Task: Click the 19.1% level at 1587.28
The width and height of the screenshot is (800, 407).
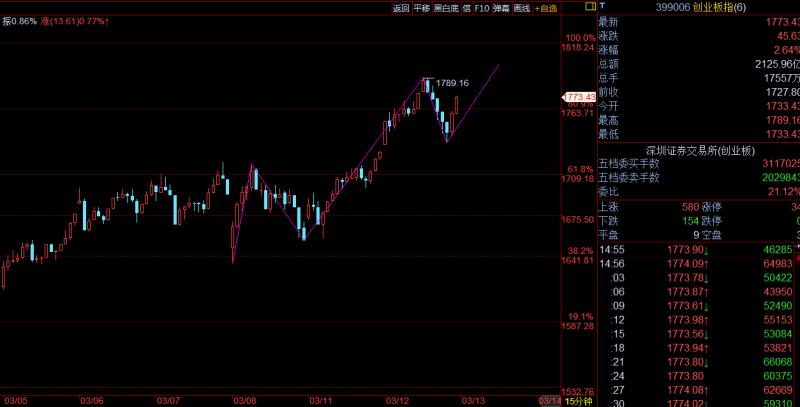Action: click(x=580, y=321)
